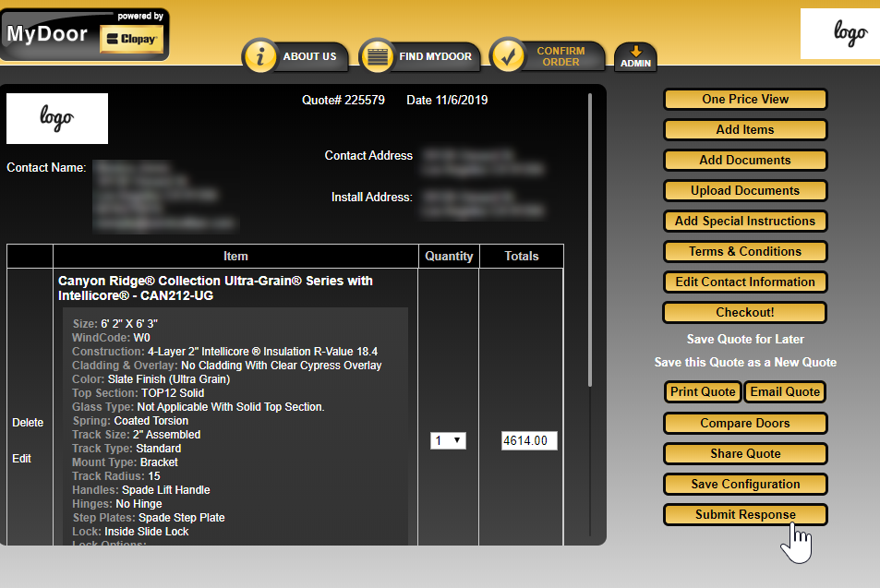
Task: Click the Print Quote button
Action: tap(703, 391)
